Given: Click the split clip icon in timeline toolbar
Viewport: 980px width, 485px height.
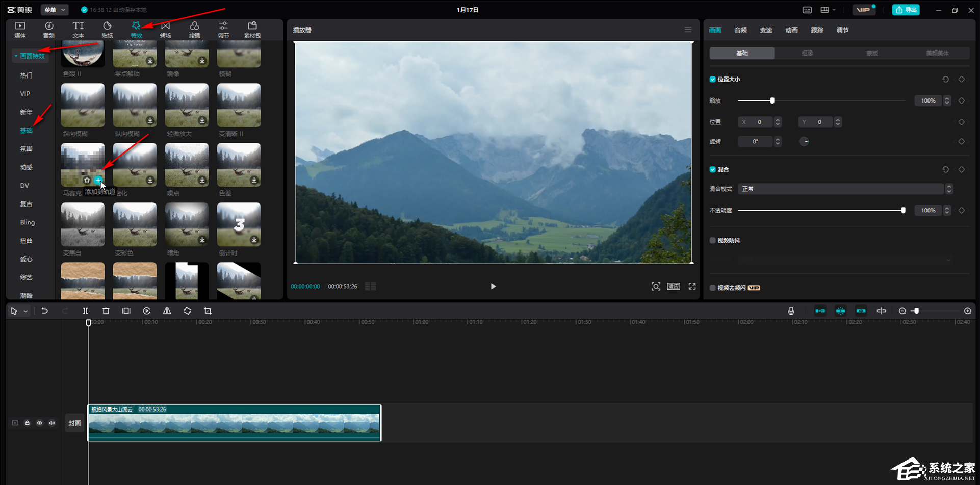Looking at the screenshot, I should (x=85, y=311).
